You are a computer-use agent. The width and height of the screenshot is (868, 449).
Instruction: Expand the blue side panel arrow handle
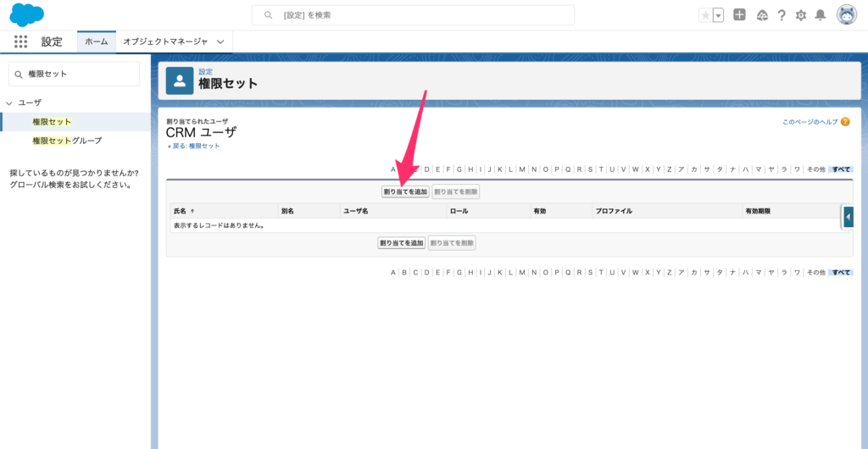pyautogui.click(x=848, y=216)
